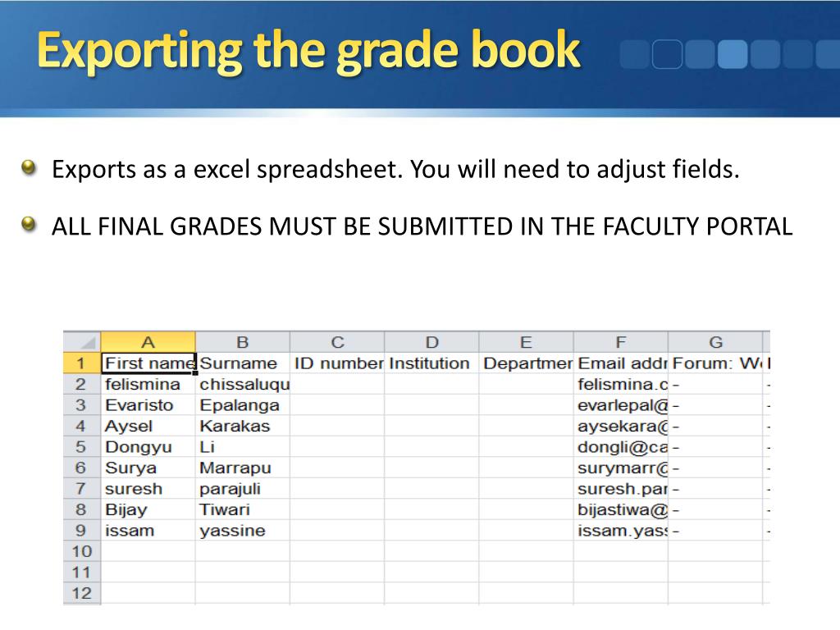840x630 pixels.
Task: Click email cell 'surymarr@'
Action: pyautogui.click(x=621, y=468)
